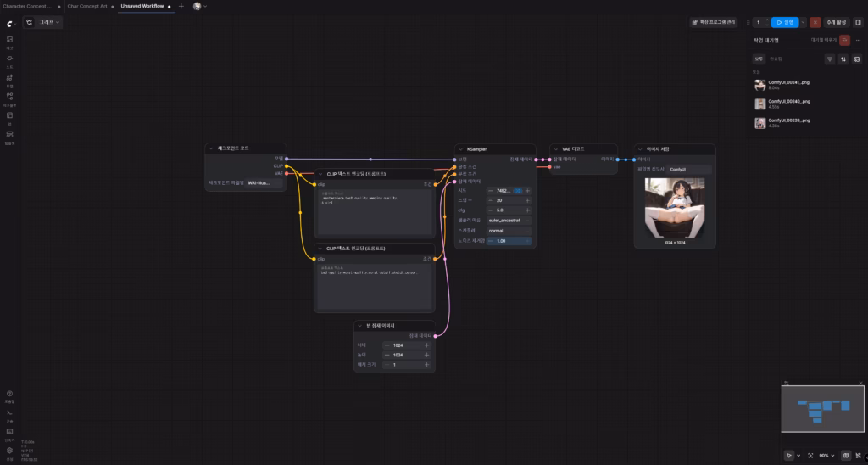The width and height of the screenshot is (868, 465).
Task: Open the workflows sidebar icon
Action: pyautogui.click(x=9, y=98)
